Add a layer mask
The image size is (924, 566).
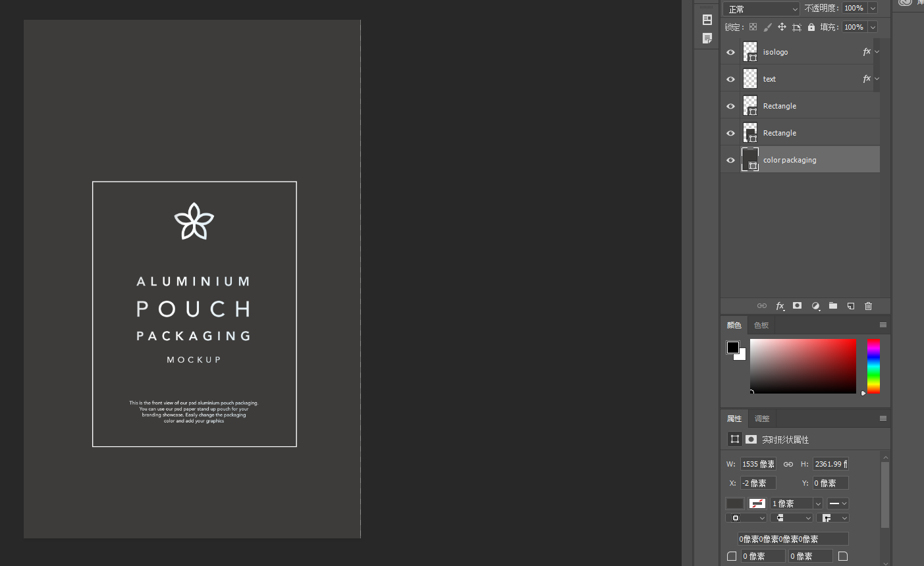click(798, 306)
